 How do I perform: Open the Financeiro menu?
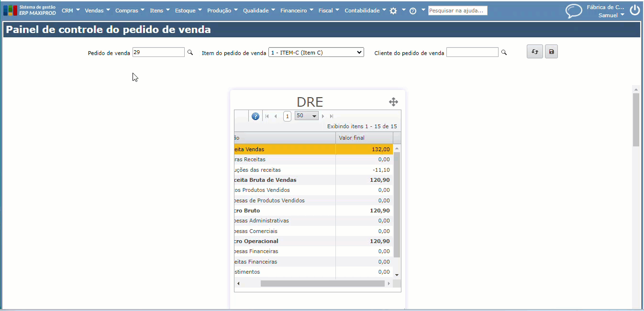click(297, 11)
